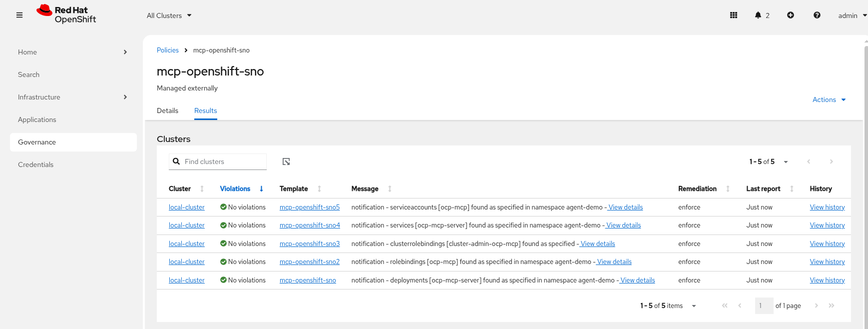The width and height of the screenshot is (868, 329).
Task: Open template mcp-openshift-sno3
Action: pyautogui.click(x=310, y=243)
